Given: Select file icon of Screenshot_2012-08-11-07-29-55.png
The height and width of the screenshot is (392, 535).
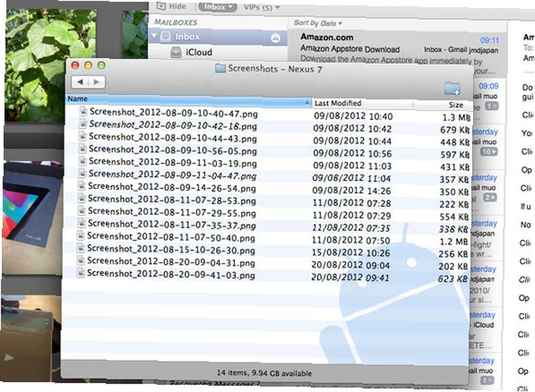Looking at the screenshot, I should pyautogui.click(x=81, y=211).
